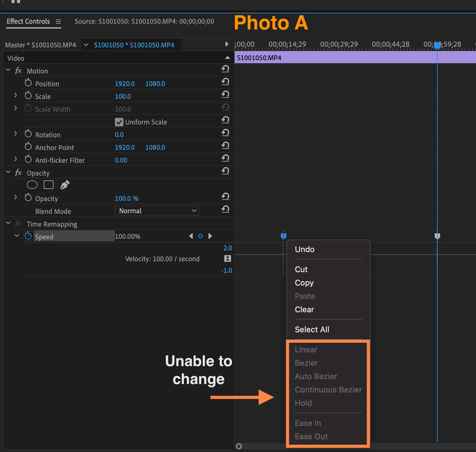Uncheck the Uniform Scale checkbox
Screen dimensions: 476x452
(119, 122)
